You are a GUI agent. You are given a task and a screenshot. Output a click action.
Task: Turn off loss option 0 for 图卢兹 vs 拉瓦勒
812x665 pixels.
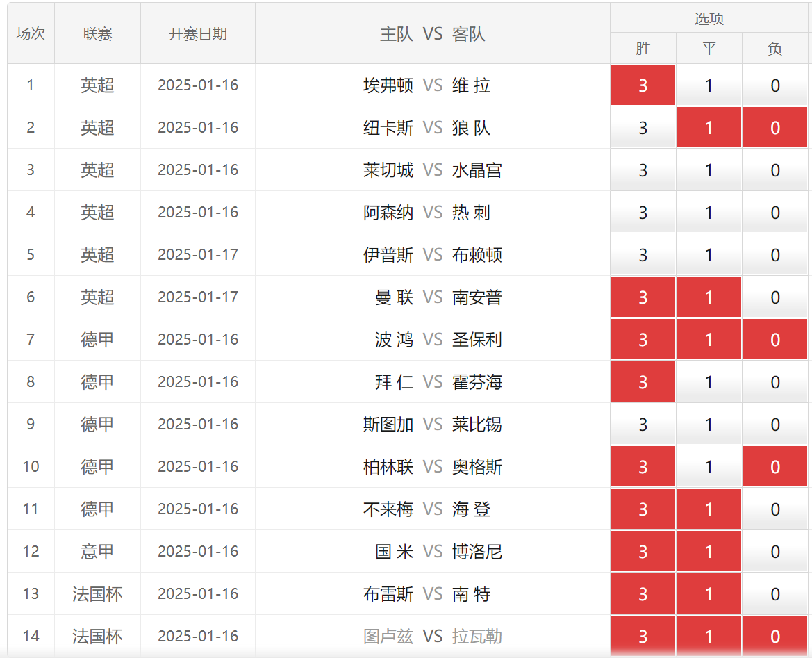tap(775, 637)
